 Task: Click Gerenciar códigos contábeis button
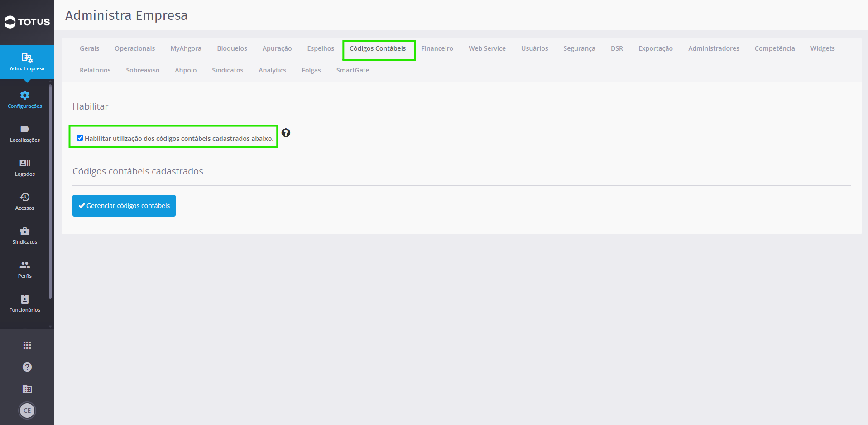[124, 206]
